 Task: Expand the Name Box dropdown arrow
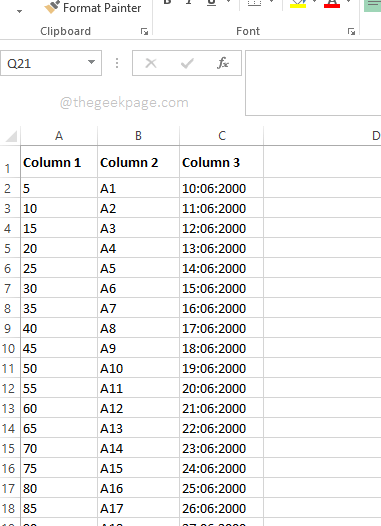click(x=91, y=62)
